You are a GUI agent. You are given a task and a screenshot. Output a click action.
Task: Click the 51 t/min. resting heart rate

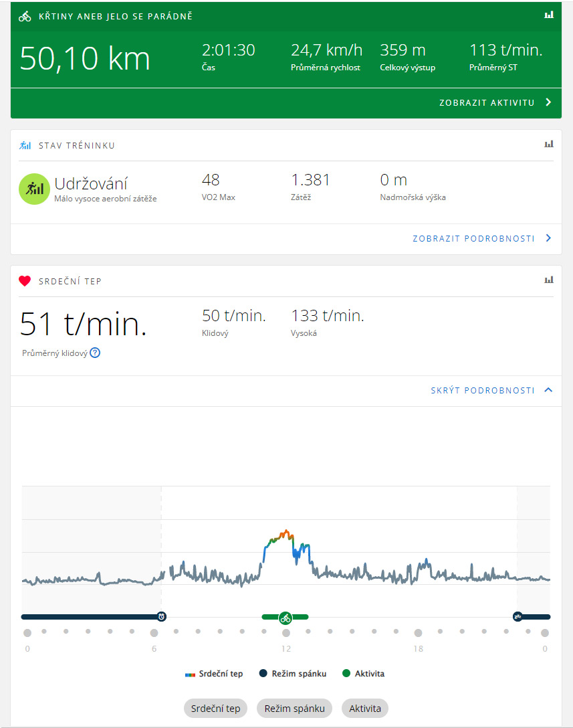tap(83, 324)
